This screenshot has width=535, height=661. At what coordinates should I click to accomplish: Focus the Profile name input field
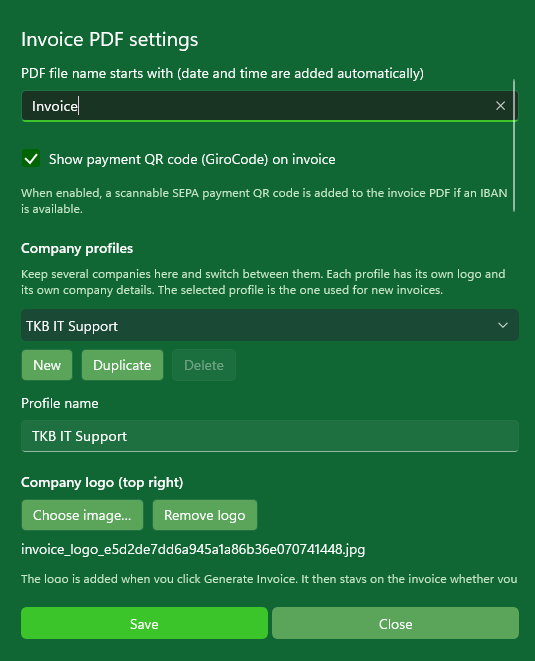point(270,436)
